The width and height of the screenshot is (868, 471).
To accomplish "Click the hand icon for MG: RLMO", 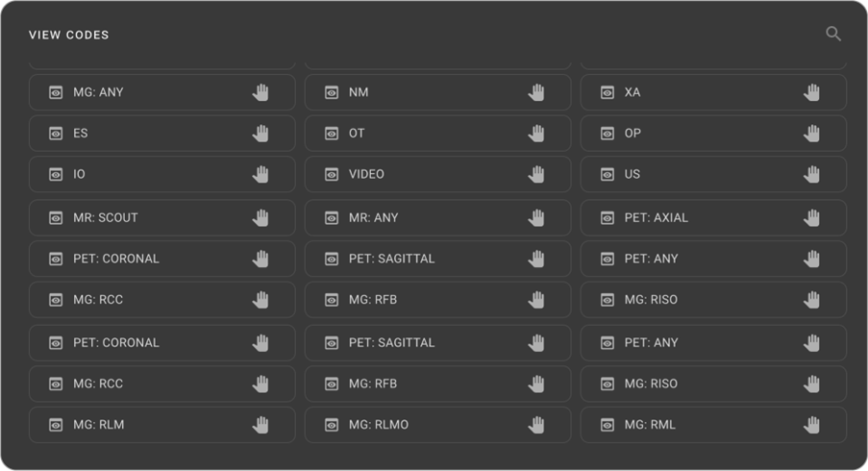I will click(x=536, y=424).
